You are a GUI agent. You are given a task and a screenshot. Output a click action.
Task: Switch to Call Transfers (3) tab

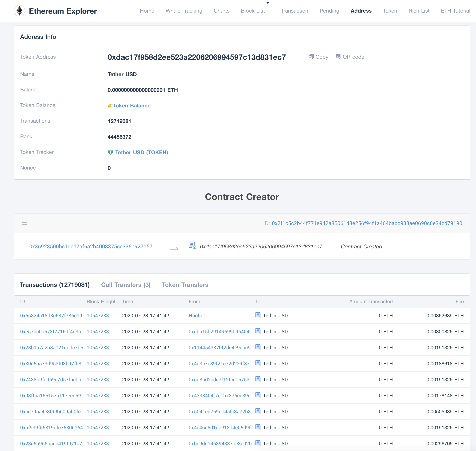coord(126,285)
